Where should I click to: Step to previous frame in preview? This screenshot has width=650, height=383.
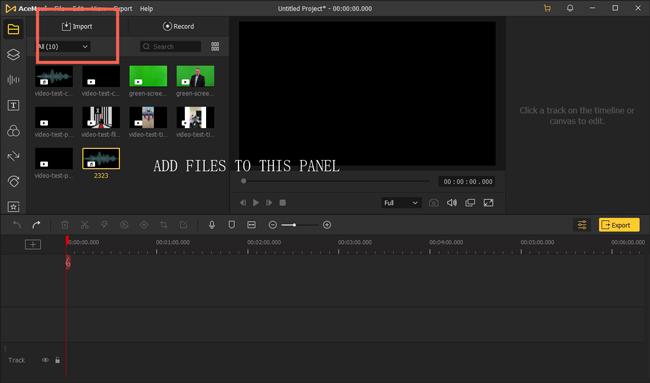[243, 203]
